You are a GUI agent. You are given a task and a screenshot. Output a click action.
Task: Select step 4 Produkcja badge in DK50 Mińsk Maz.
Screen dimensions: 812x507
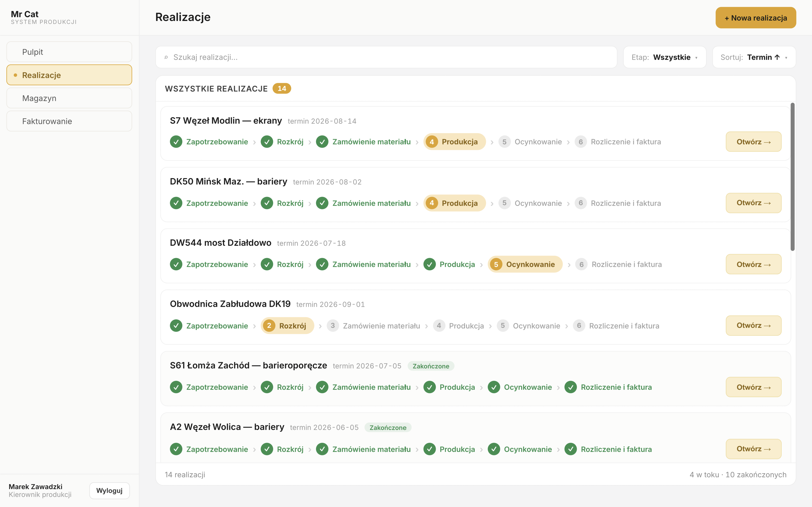454,203
